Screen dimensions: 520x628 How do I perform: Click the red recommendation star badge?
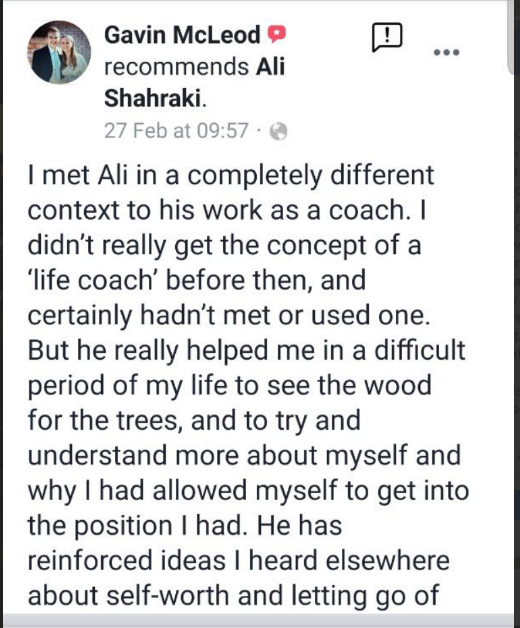coord(277,34)
